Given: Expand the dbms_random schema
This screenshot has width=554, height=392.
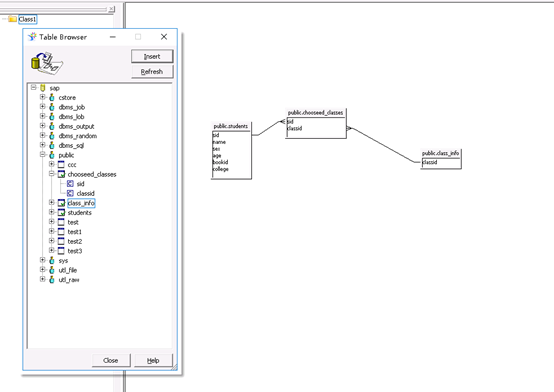Looking at the screenshot, I should coord(42,135).
